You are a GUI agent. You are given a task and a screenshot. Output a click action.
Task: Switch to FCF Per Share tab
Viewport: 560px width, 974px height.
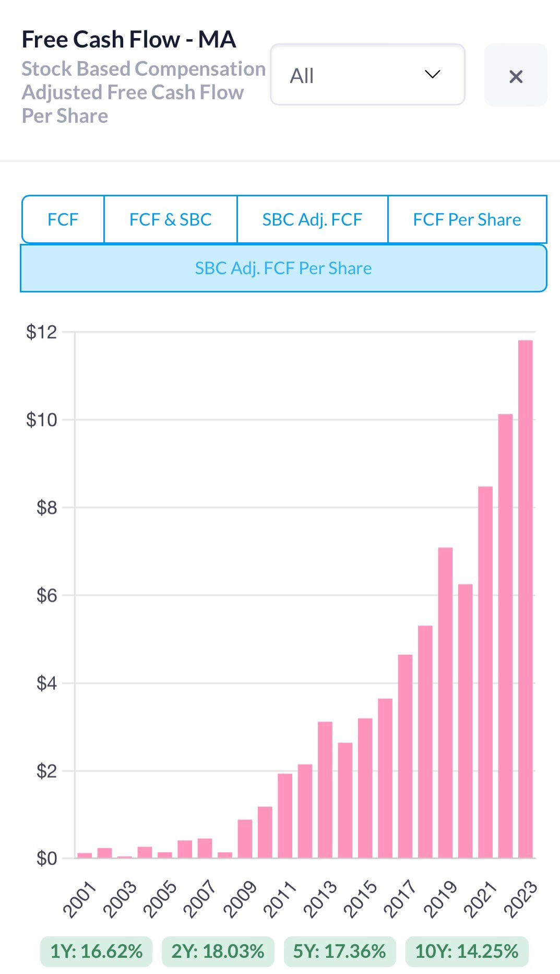pyautogui.click(x=467, y=219)
